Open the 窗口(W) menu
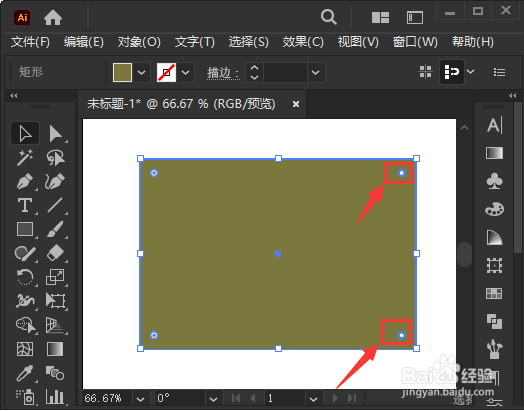Image resolution: width=524 pixels, height=411 pixels. [415, 42]
